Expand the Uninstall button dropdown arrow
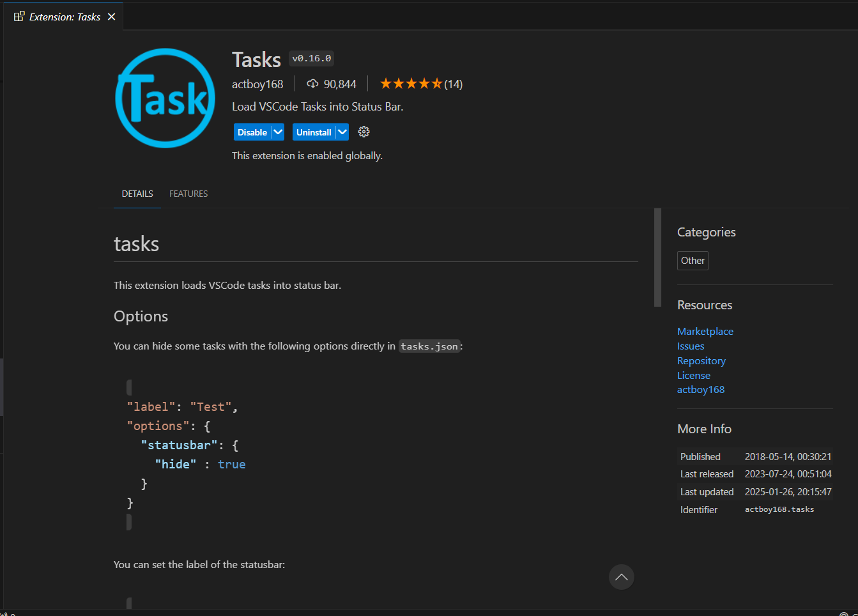This screenshot has height=616, width=858. tap(342, 132)
